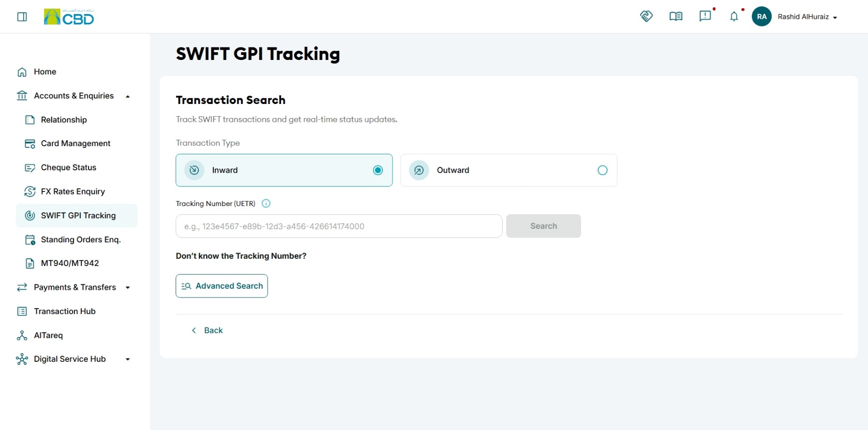
Task: Expand the Payments & Transfers menu
Action: [128, 288]
